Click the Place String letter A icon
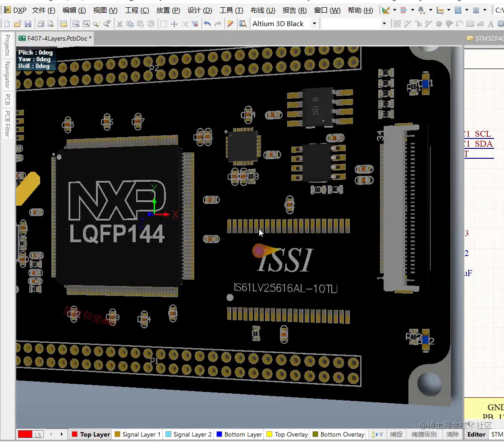The image size is (504, 442). coord(490,24)
